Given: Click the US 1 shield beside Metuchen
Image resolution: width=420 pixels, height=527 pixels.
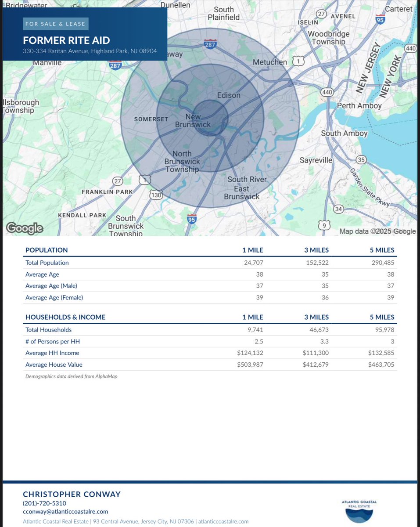Looking at the screenshot, I should coord(298,62).
